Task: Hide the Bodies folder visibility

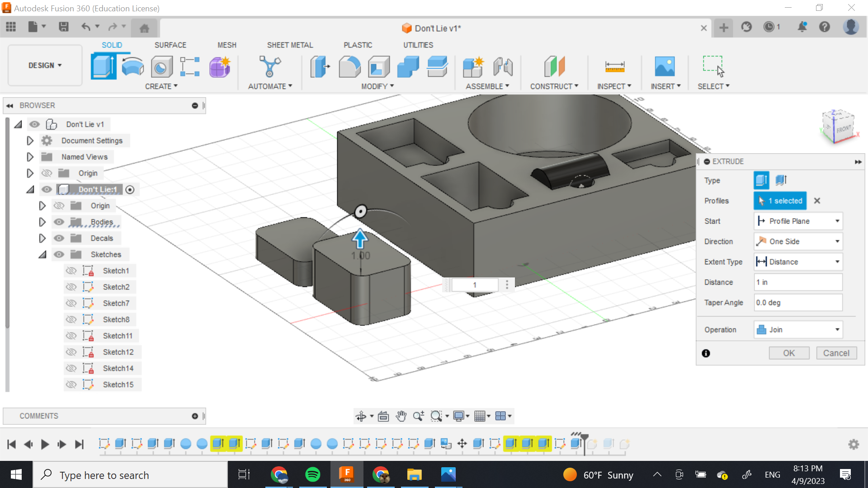Action: click(x=59, y=222)
